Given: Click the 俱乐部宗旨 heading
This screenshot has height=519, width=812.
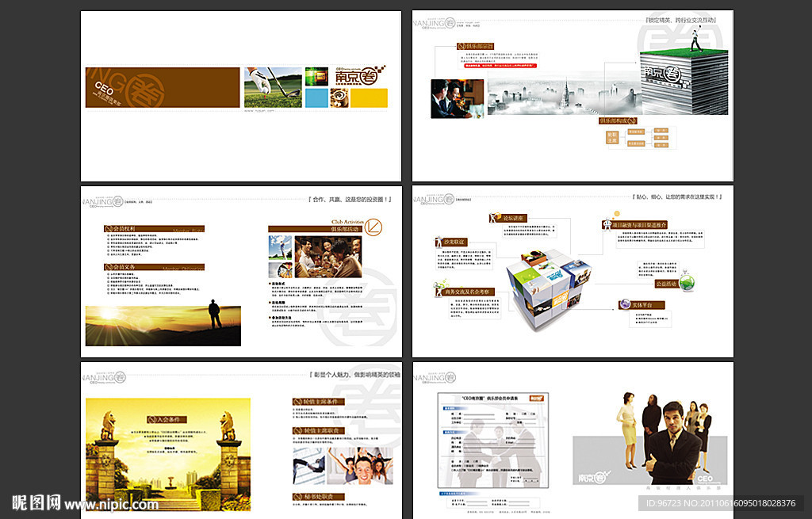Looking at the screenshot, I should (x=476, y=46).
